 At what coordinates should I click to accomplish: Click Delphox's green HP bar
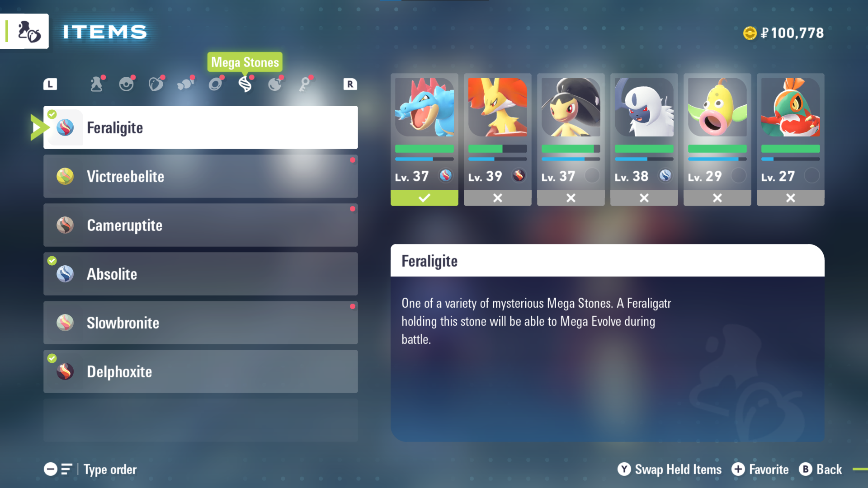[x=497, y=149]
